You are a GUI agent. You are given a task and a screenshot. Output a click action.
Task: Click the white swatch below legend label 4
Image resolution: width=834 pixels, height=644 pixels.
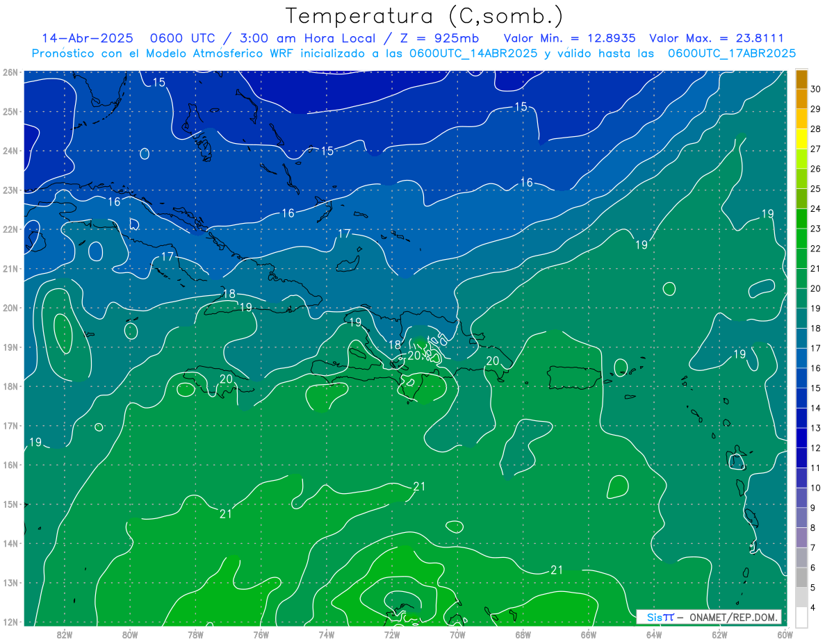tap(802, 617)
